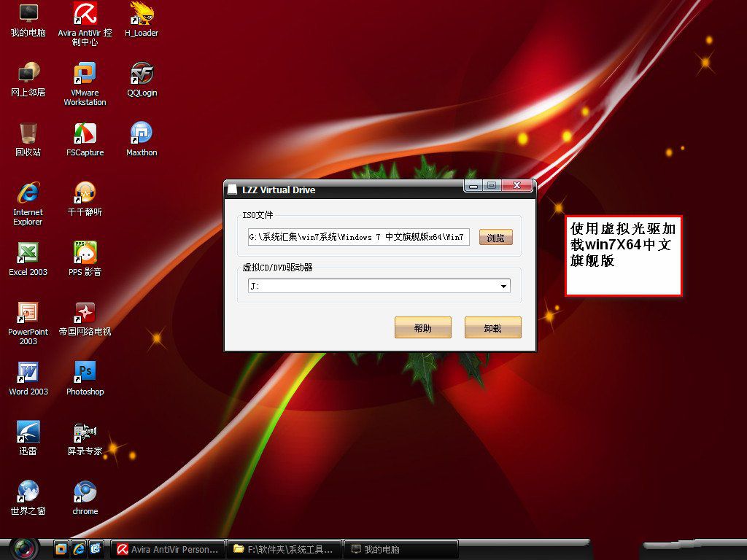Viewport: 747px width, 560px height.
Task: Click the start orb button
Action: pyautogui.click(x=26, y=548)
